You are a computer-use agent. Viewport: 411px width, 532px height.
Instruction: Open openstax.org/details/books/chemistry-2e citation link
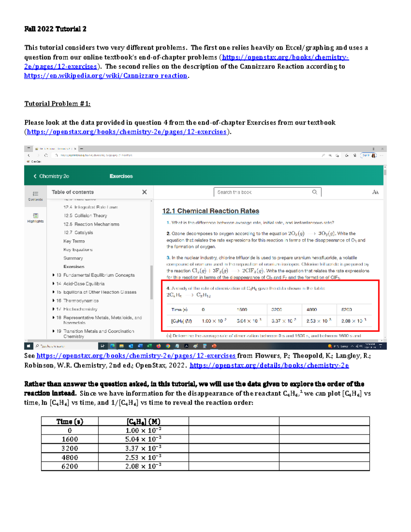(x=269, y=366)
